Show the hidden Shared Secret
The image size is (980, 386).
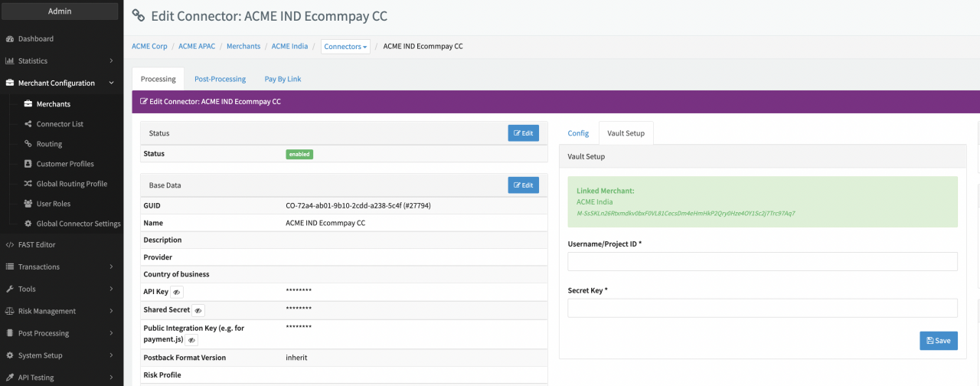(x=198, y=310)
